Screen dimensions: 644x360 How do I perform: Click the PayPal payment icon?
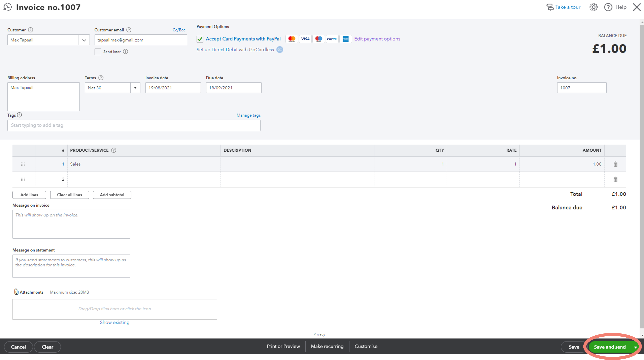click(332, 39)
